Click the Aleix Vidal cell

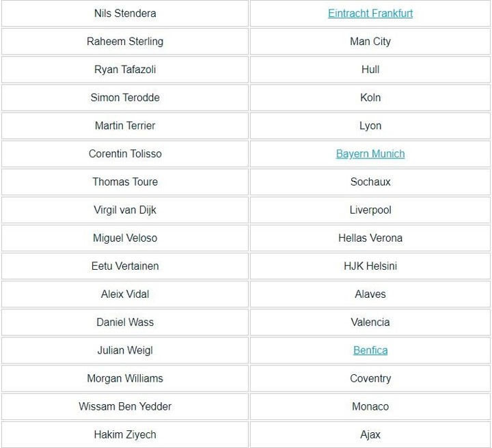(125, 294)
